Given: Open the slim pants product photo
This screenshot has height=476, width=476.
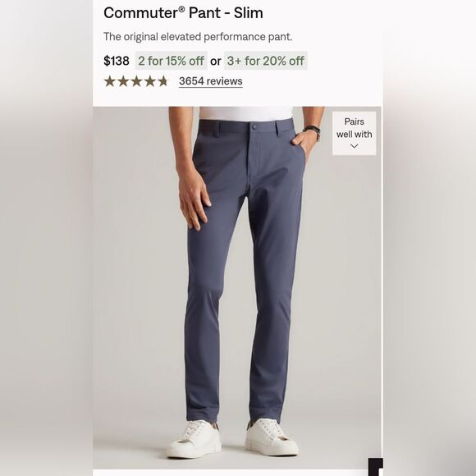Looking at the screenshot, I should (237, 287).
